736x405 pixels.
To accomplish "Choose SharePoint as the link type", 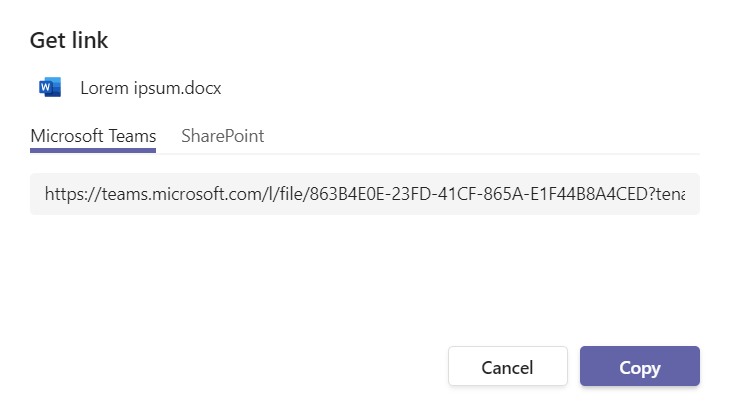I will tap(222, 136).
